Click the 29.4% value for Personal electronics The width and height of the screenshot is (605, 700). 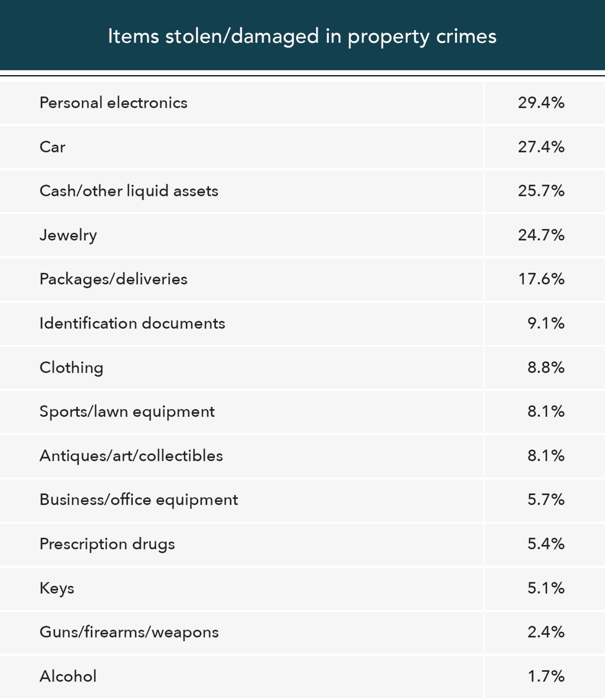tap(541, 103)
